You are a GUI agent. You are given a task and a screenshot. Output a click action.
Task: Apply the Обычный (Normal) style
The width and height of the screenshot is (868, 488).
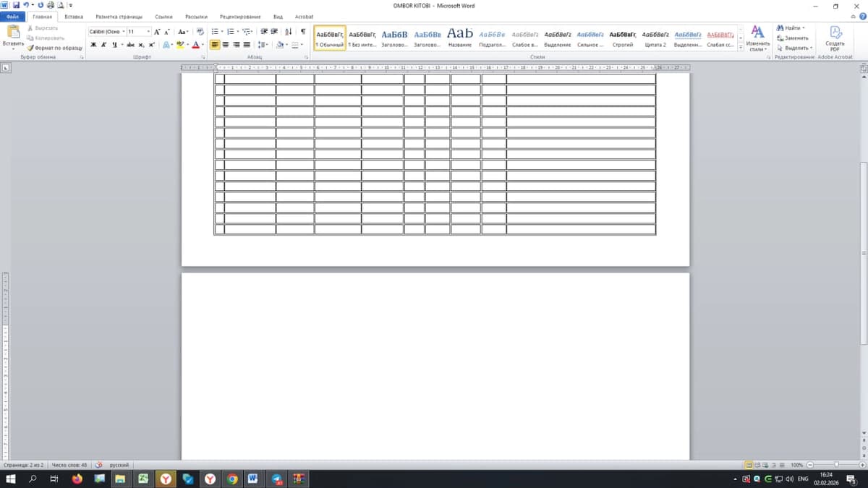[330, 38]
